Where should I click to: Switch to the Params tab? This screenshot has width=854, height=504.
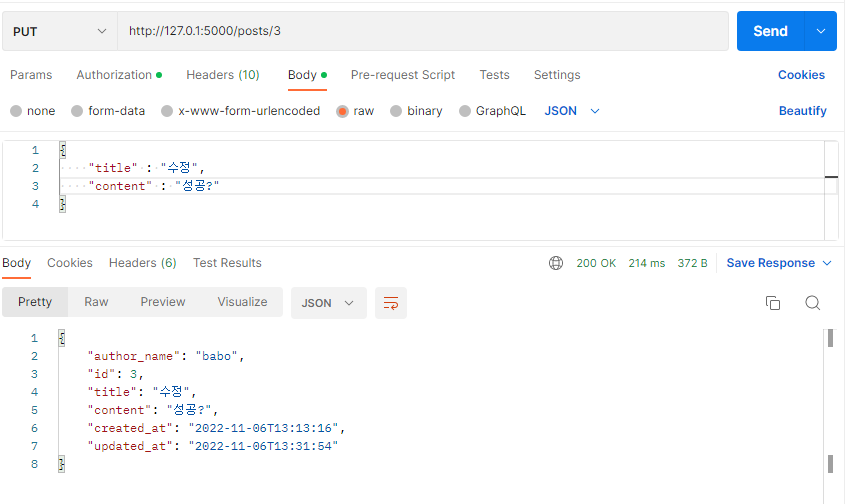pyautogui.click(x=31, y=75)
